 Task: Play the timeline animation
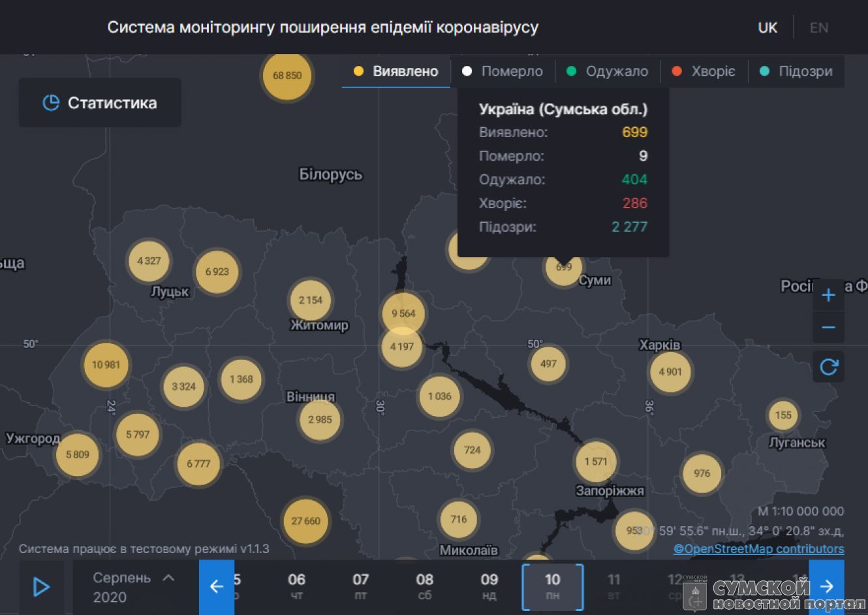[x=41, y=587]
